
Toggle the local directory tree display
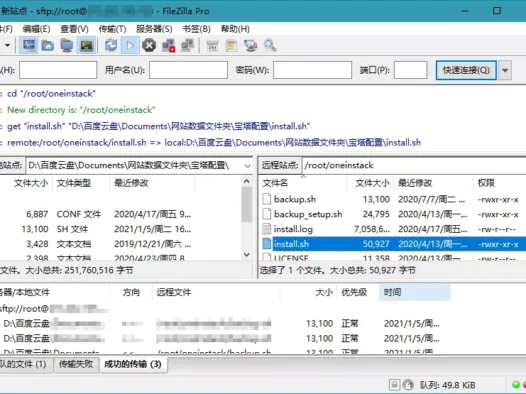48,45
